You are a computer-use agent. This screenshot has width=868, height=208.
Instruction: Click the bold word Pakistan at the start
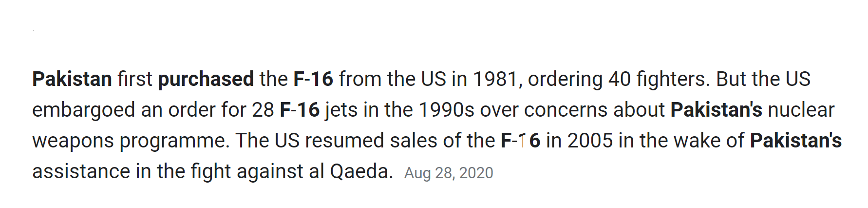coord(72,79)
